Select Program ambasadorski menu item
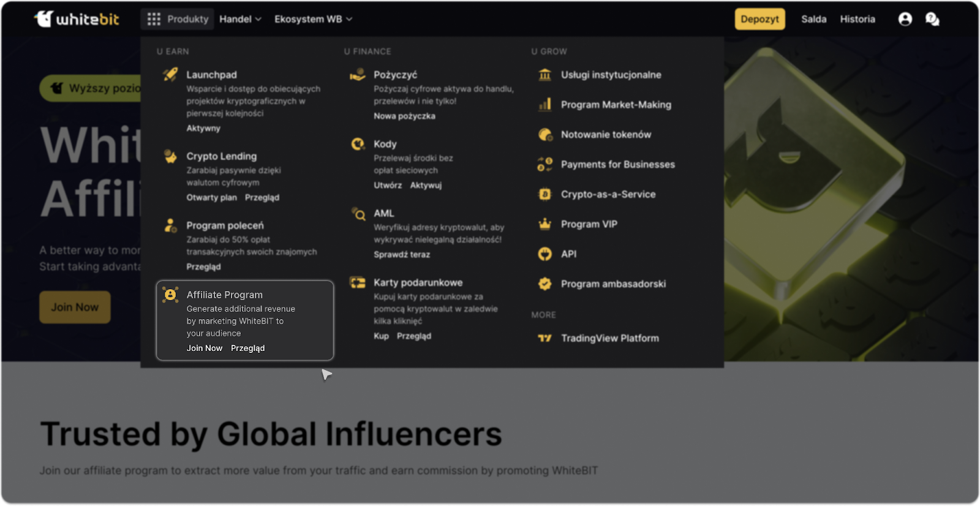 point(613,284)
